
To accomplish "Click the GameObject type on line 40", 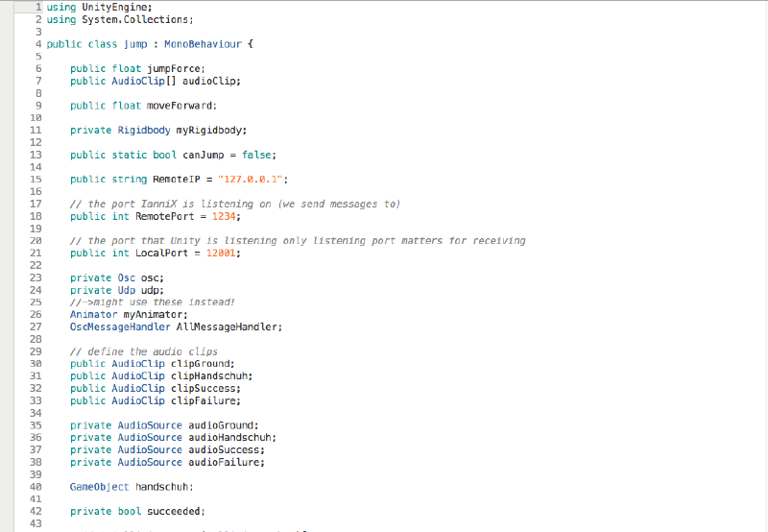I will (x=99, y=487).
